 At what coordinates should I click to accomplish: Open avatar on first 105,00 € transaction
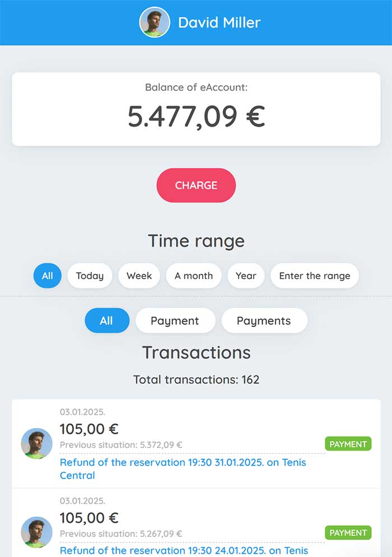point(36,443)
